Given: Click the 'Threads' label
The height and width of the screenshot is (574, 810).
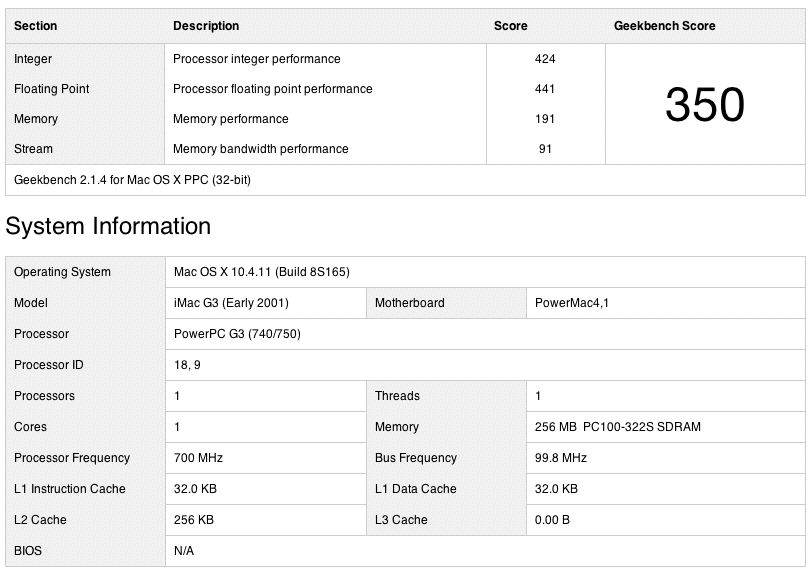Looking at the screenshot, I should click(397, 396).
